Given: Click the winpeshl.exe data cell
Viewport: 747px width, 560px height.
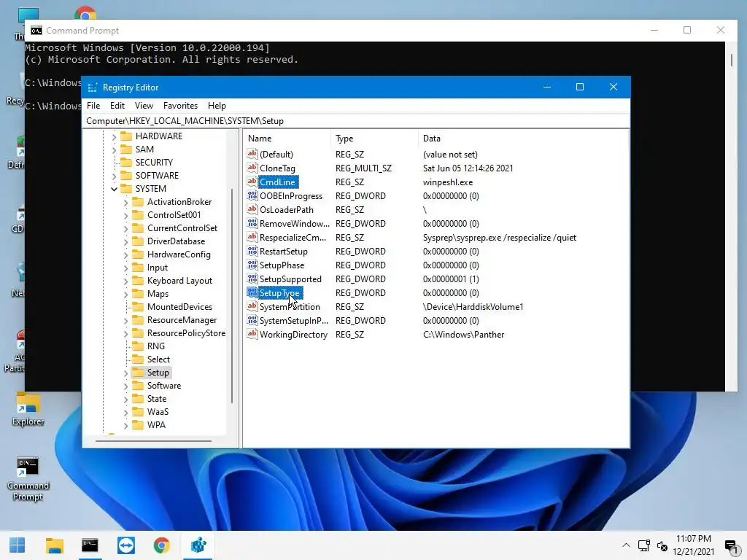Looking at the screenshot, I should 448,182.
